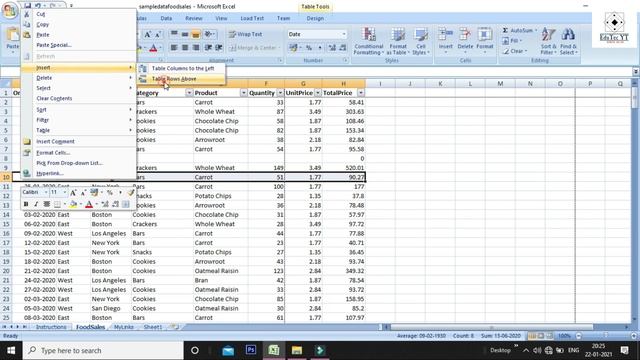
Task: Click the Clear eraser icon
Action: click(x=506, y=51)
